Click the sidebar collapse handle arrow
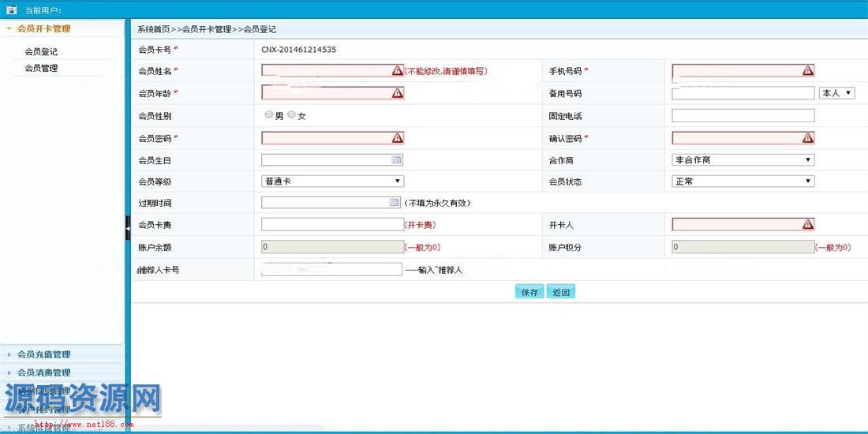Screen dimensions: 868x434 [x=127, y=227]
